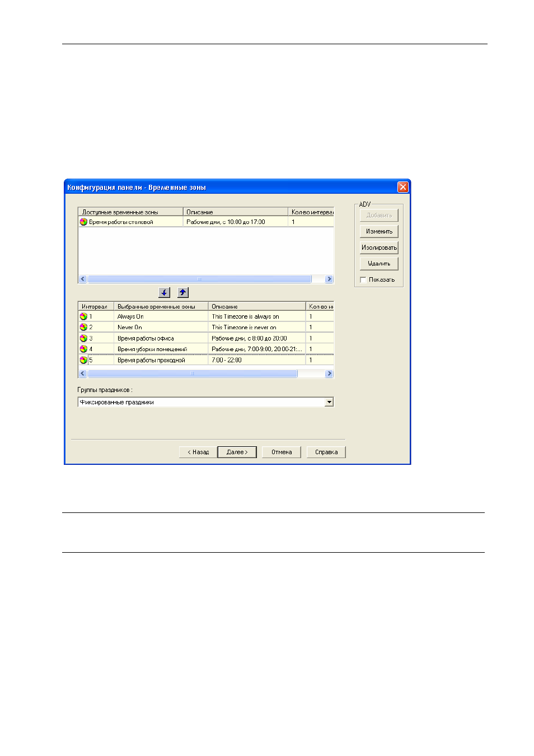The height and width of the screenshot is (756, 534).
Task: Click the timezone icon in interval row 5
Action: coord(83,360)
